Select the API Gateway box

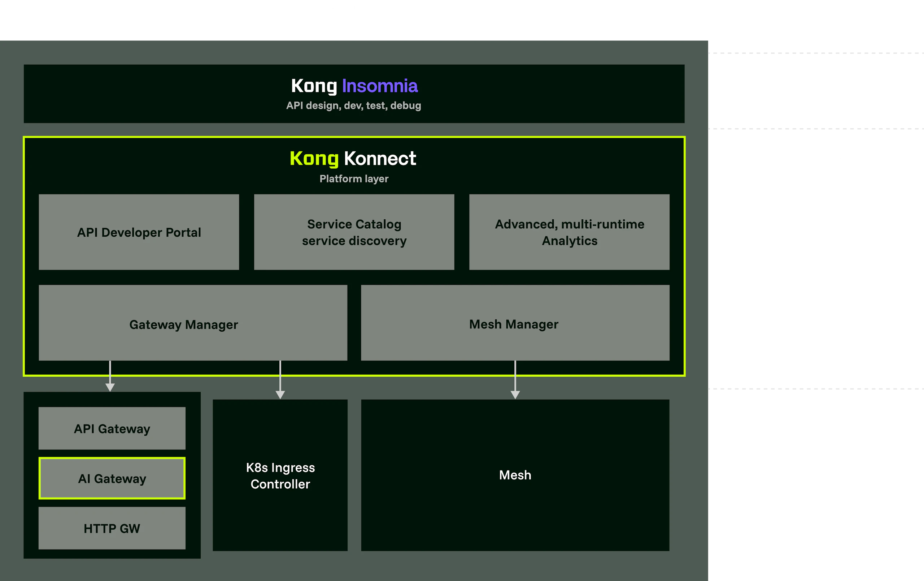(112, 428)
